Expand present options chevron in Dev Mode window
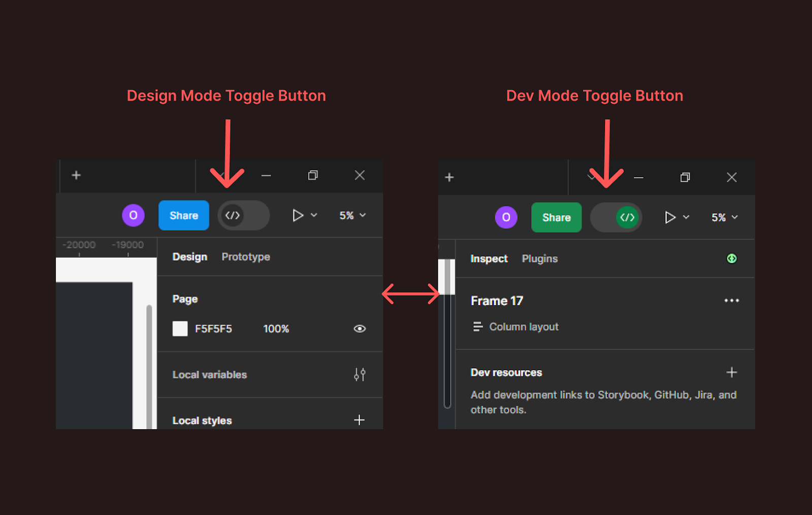This screenshot has height=515, width=812. click(686, 217)
